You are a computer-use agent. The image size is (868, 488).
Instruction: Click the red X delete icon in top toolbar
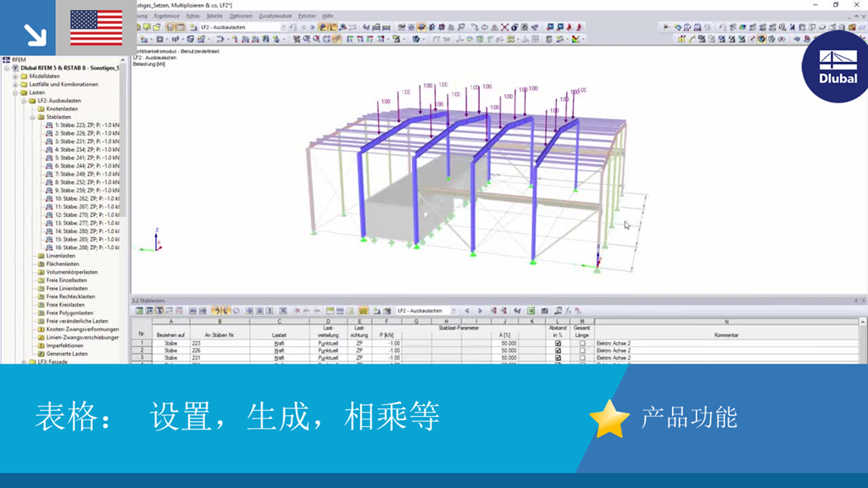click(x=504, y=27)
